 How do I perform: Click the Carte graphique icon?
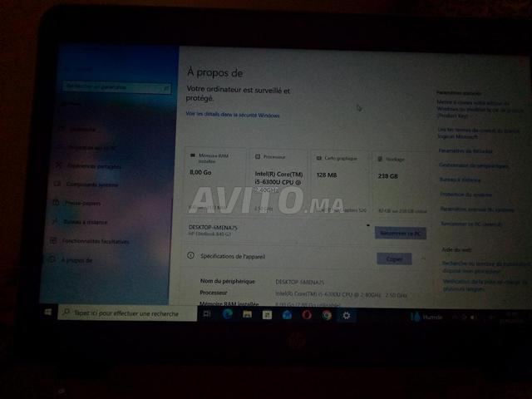(x=319, y=158)
